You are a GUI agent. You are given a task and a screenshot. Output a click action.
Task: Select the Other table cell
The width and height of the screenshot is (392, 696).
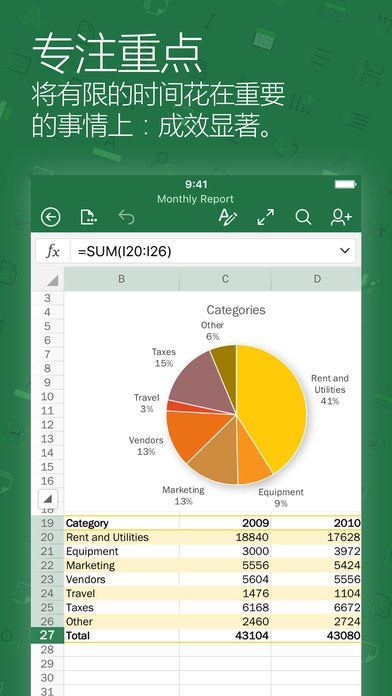(x=122, y=621)
